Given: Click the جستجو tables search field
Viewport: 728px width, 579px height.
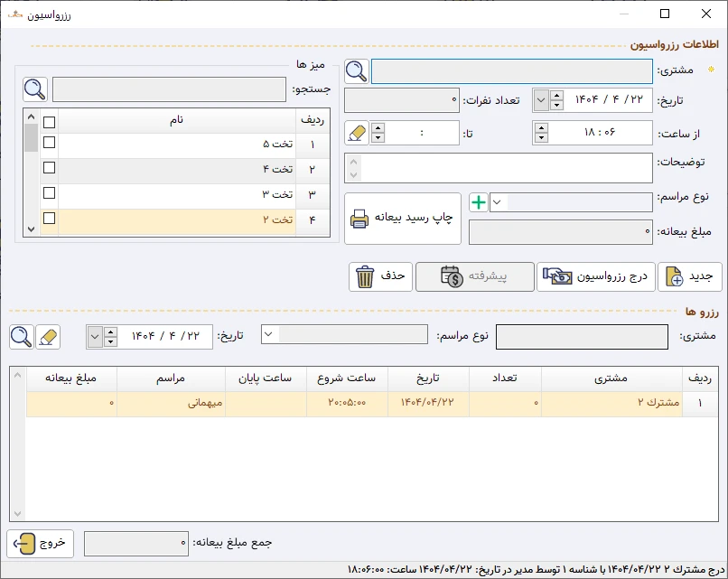Looking at the screenshot, I should [169, 89].
